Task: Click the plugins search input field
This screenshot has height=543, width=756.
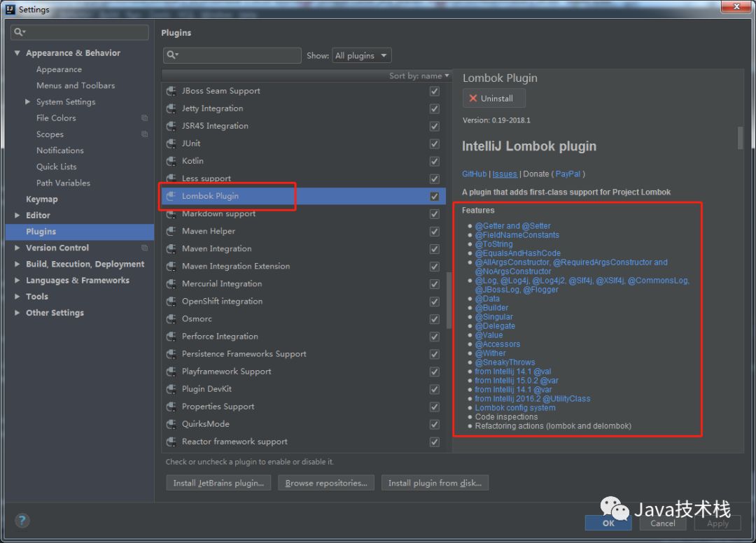Action: click(232, 55)
